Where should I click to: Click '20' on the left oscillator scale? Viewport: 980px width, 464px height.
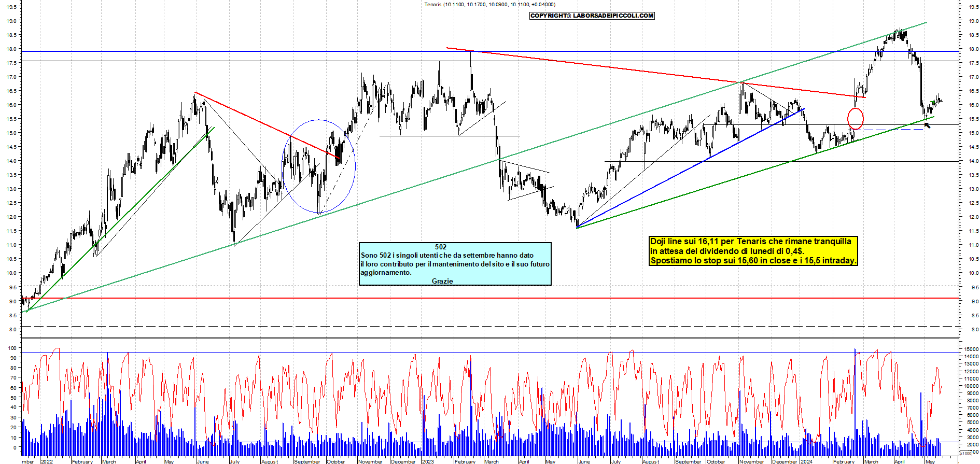13,428
